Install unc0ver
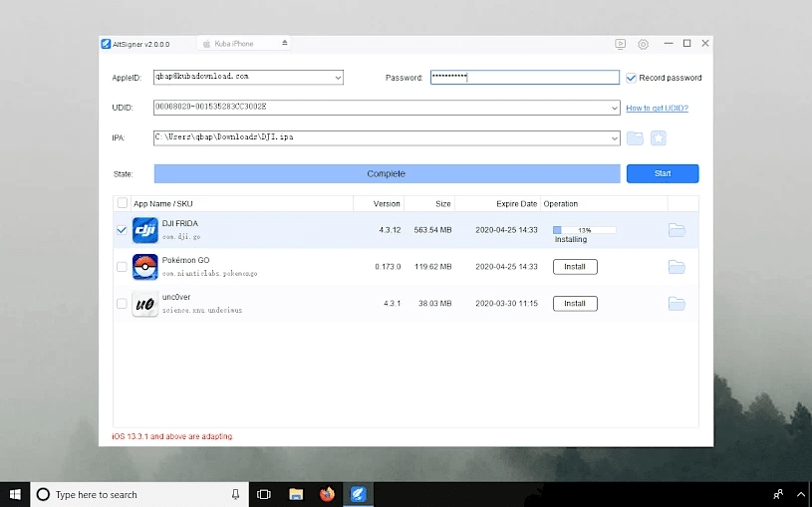The height and width of the screenshot is (507, 812). click(575, 304)
